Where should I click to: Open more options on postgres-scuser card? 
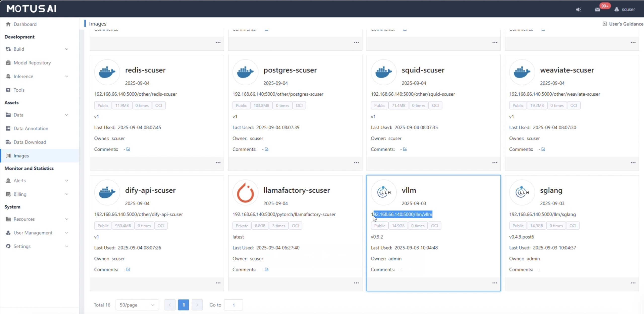coord(356,163)
